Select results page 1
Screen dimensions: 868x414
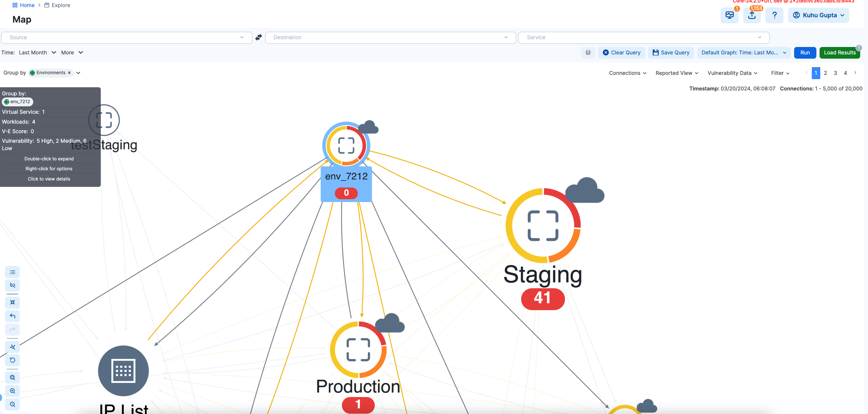tap(816, 73)
